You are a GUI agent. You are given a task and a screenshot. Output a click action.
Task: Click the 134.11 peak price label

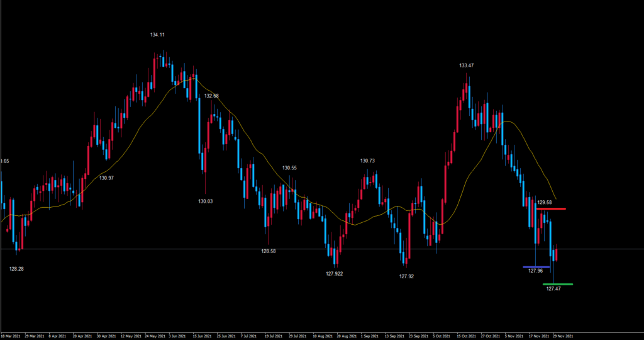click(158, 35)
